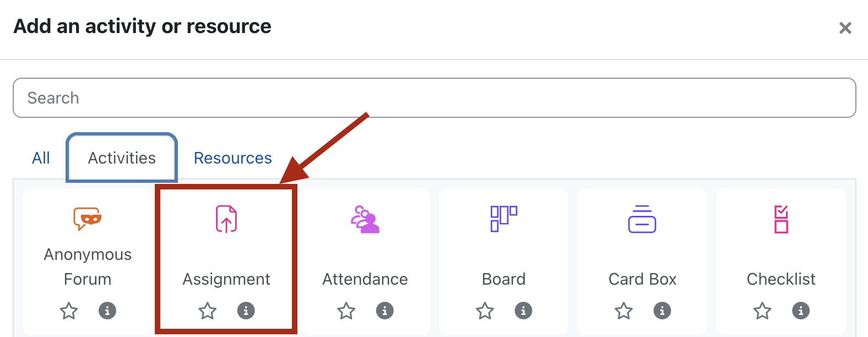Switch to the All tab
Screen dimensions: 868x337
point(41,158)
